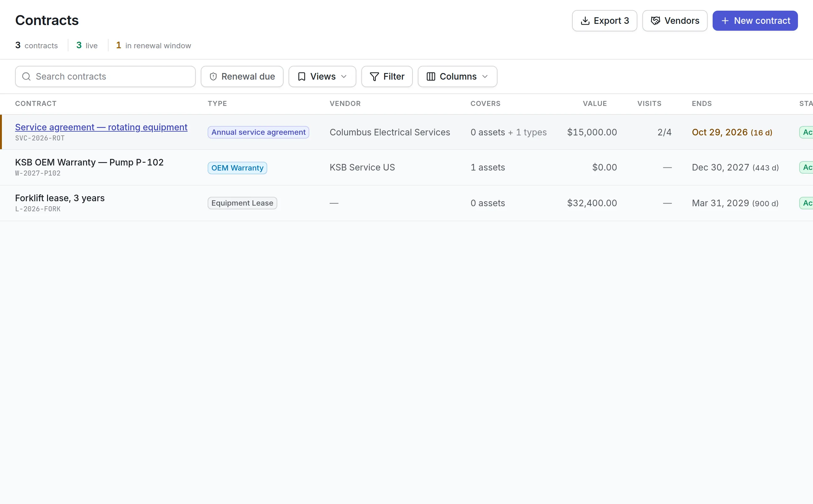Click the funnel icon in Filter
Viewport: 813px width, 504px height.
pos(374,77)
